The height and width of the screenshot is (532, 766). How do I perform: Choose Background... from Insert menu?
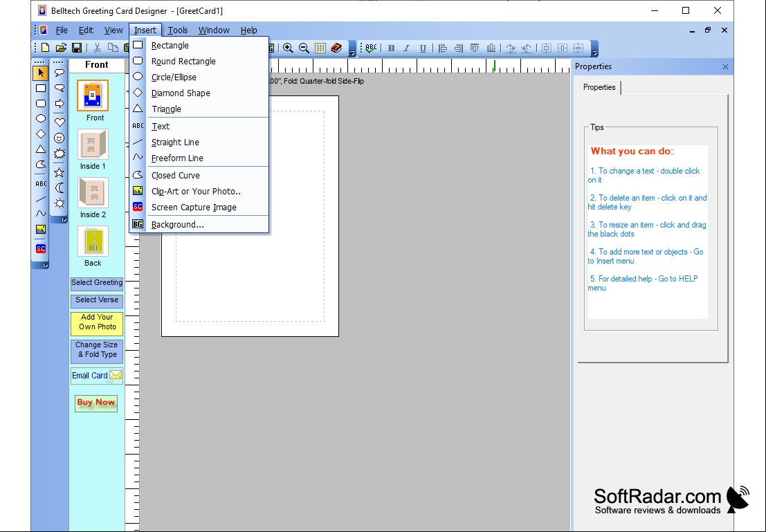(x=199, y=224)
